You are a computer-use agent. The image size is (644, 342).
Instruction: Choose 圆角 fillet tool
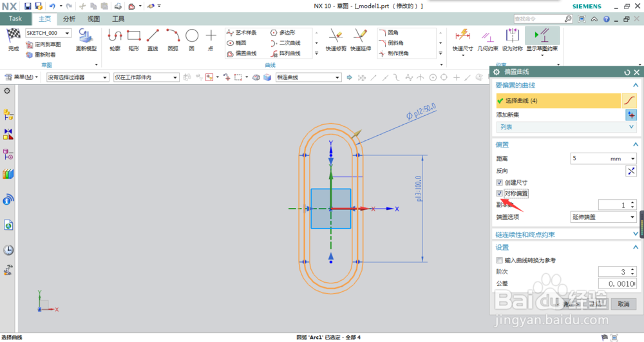[388, 32]
